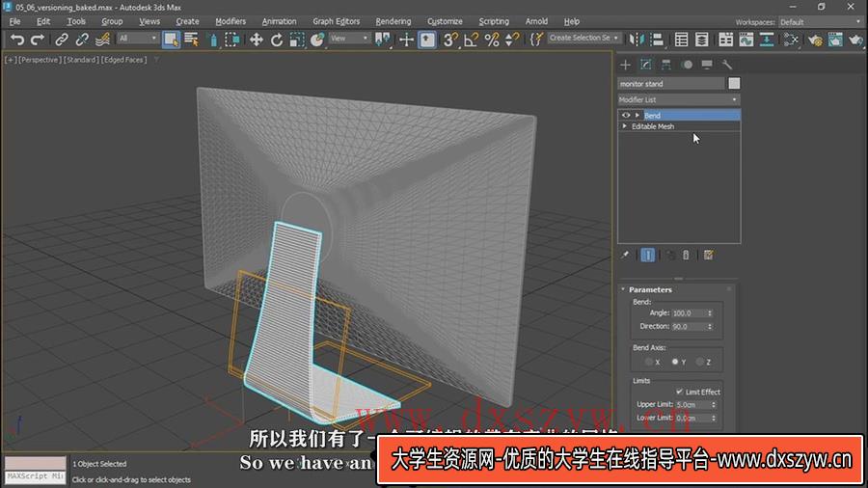868x488 pixels.
Task: Open the selection filter All dropdown
Action: point(138,39)
